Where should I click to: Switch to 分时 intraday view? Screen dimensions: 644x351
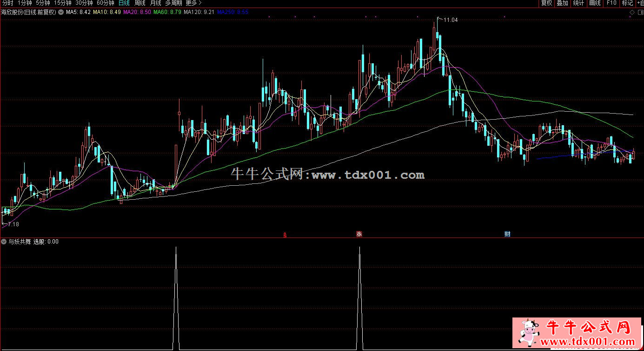[x=7, y=3]
